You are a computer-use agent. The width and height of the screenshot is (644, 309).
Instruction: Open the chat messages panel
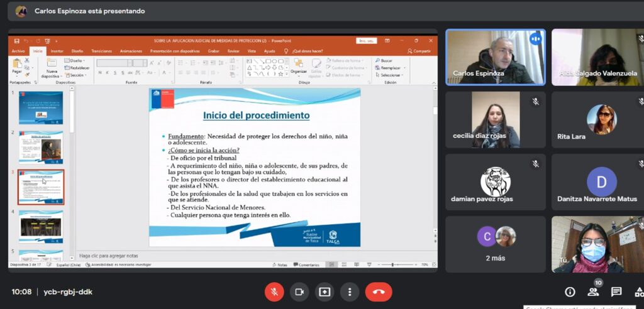pyautogui.click(x=616, y=292)
